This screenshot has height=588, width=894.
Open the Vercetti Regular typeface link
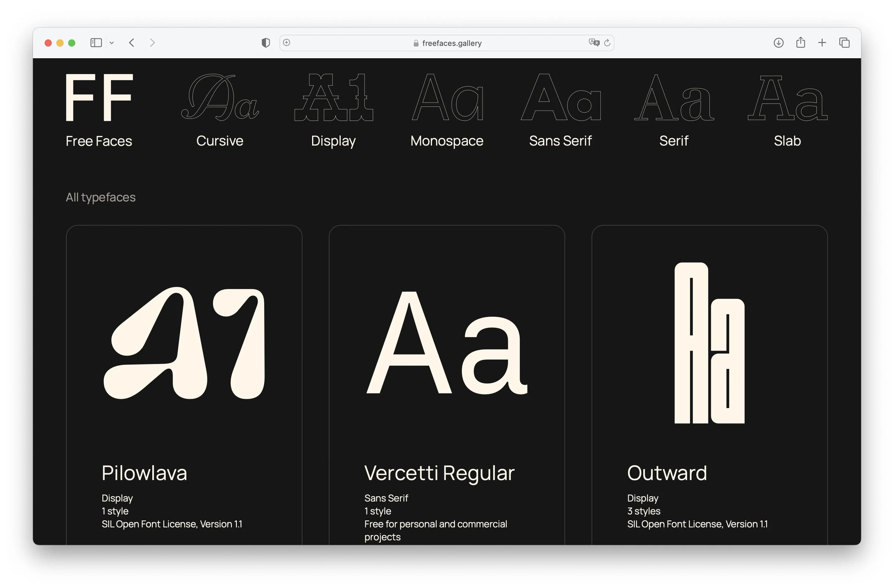point(439,473)
